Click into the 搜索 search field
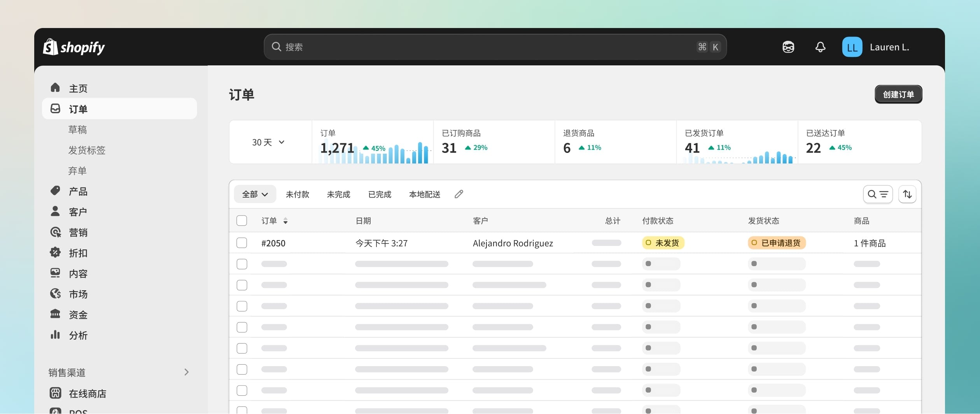The width and height of the screenshot is (980, 414). point(495,47)
